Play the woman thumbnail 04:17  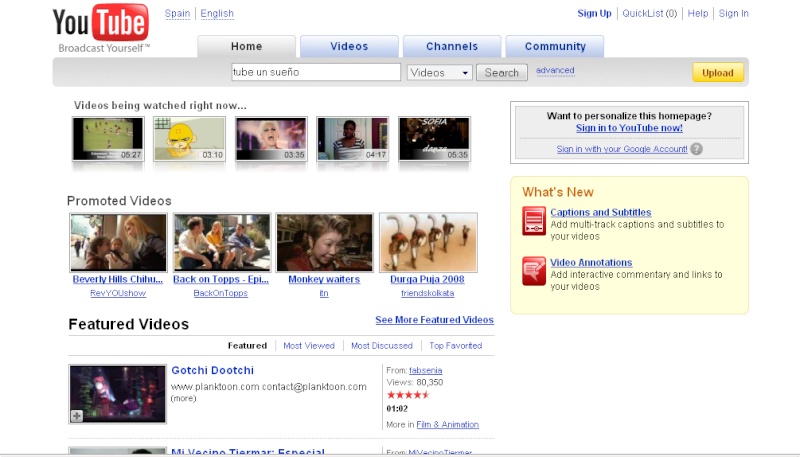point(353,139)
